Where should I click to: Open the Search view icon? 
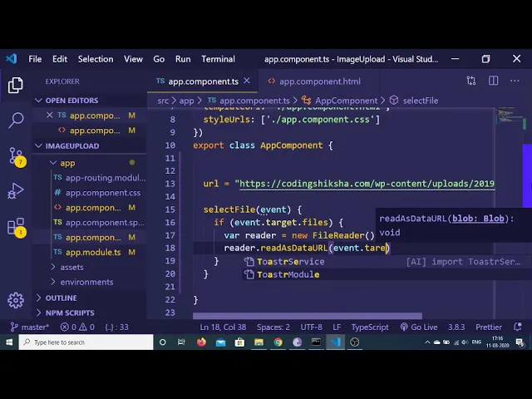pyautogui.click(x=16, y=120)
